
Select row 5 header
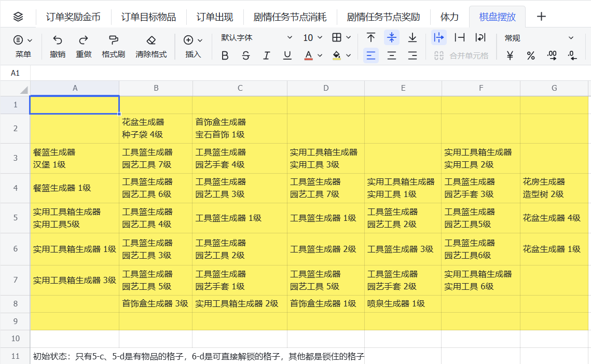click(x=15, y=218)
